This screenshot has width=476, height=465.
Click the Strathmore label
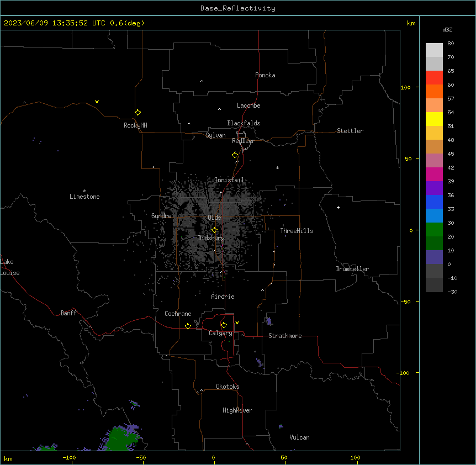(285, 336)
